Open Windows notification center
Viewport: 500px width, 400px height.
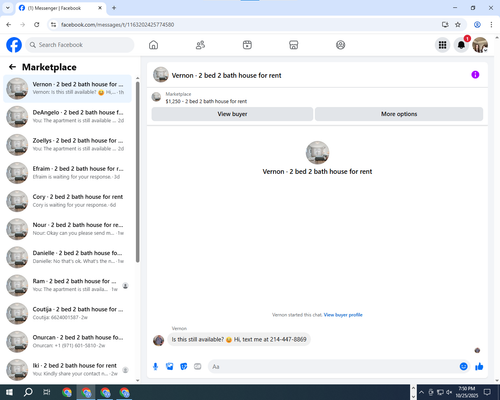click(487, 392)
